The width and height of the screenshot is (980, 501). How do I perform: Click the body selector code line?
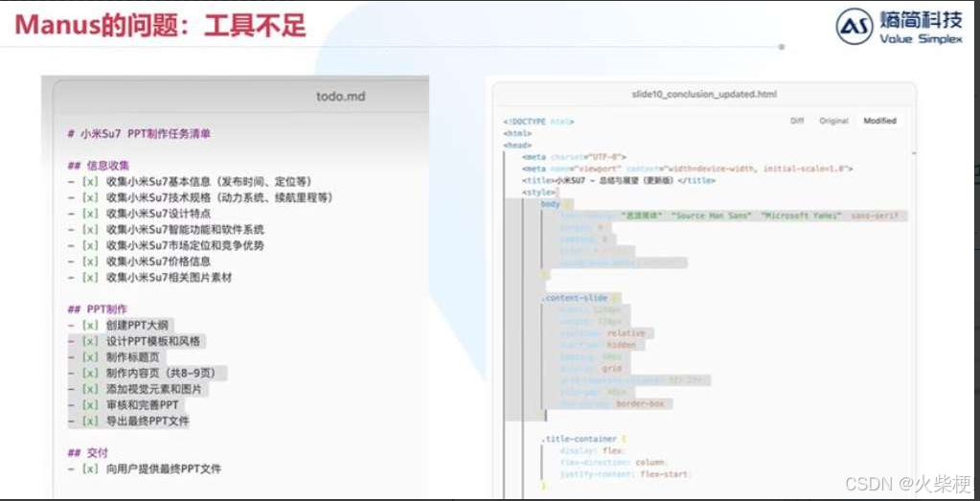coord(556,204)
